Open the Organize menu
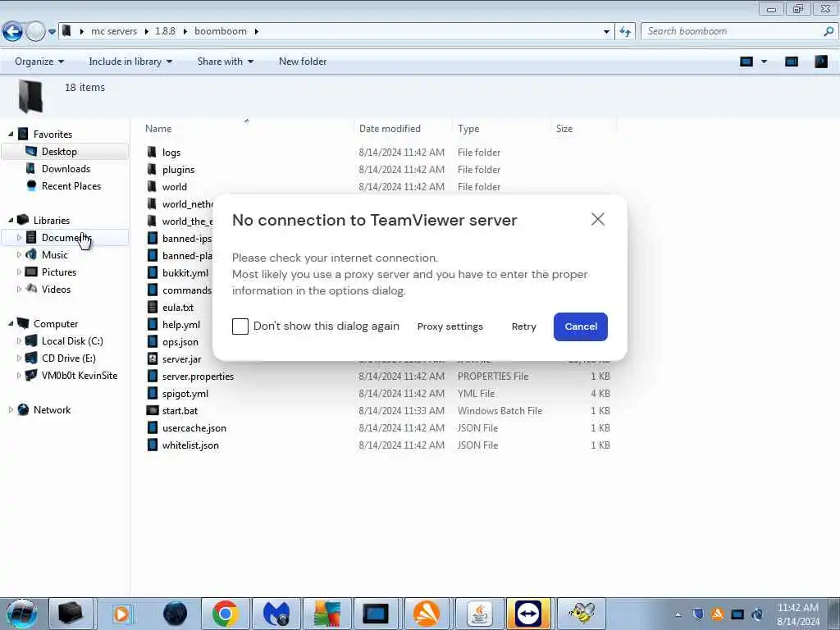Screen dimensions: 840x630 pos(39,62)
